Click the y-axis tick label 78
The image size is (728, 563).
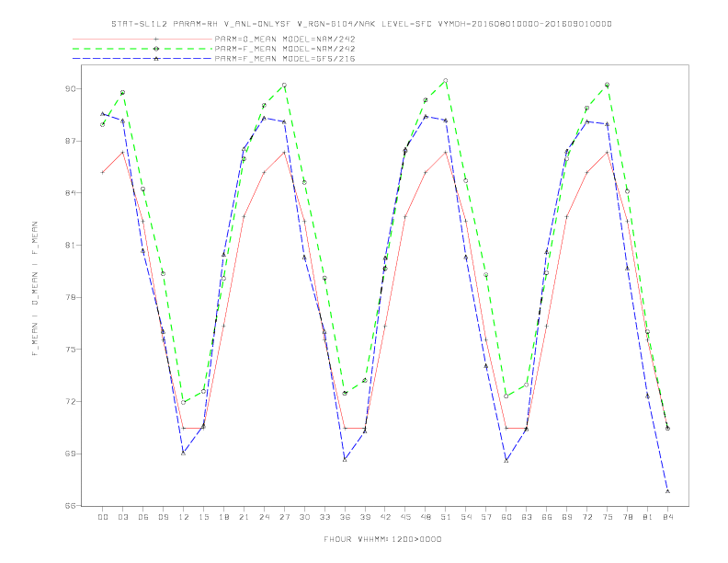(71, 297)
